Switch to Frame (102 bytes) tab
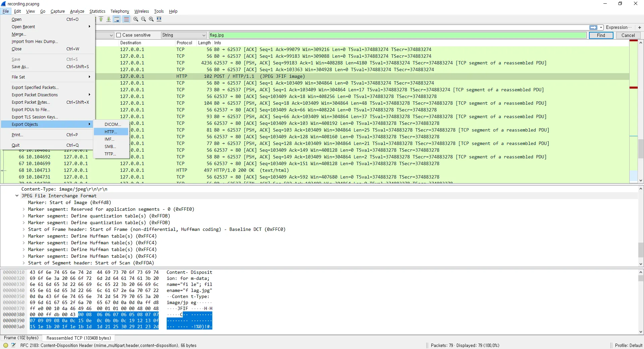 [x=21, y=338]
